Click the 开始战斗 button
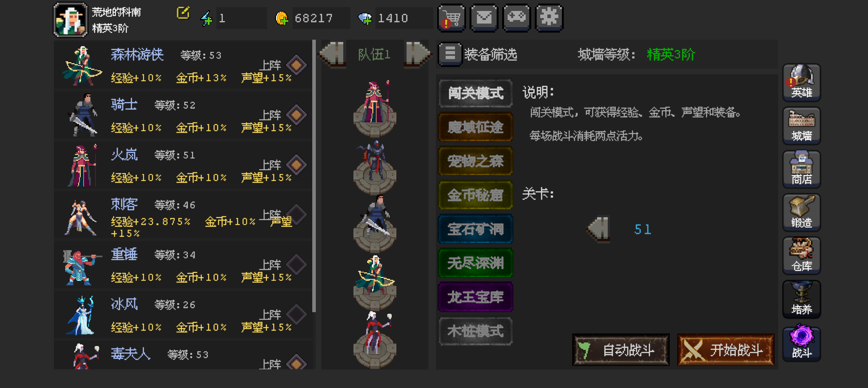 [726, 350]
